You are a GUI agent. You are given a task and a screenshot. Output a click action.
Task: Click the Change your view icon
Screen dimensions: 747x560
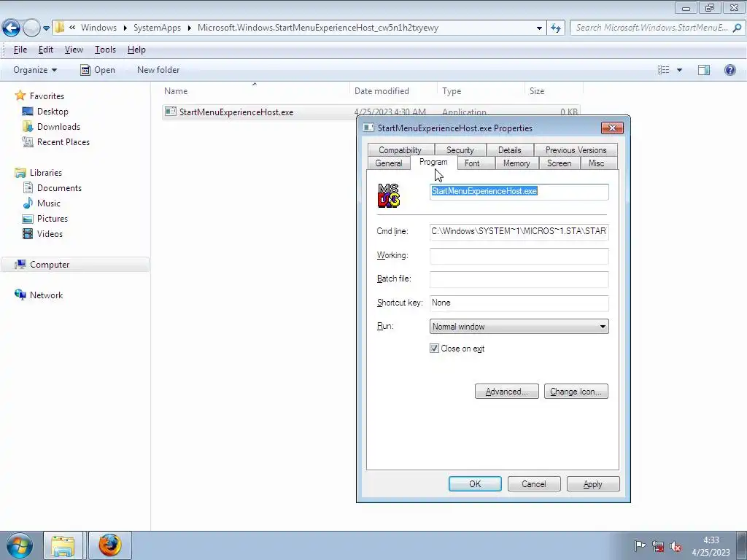[x=664, y=70]
